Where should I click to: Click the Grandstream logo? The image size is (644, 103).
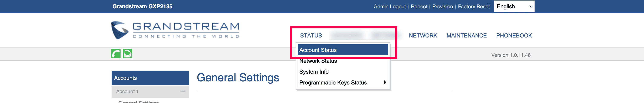[x=175, y=30]
